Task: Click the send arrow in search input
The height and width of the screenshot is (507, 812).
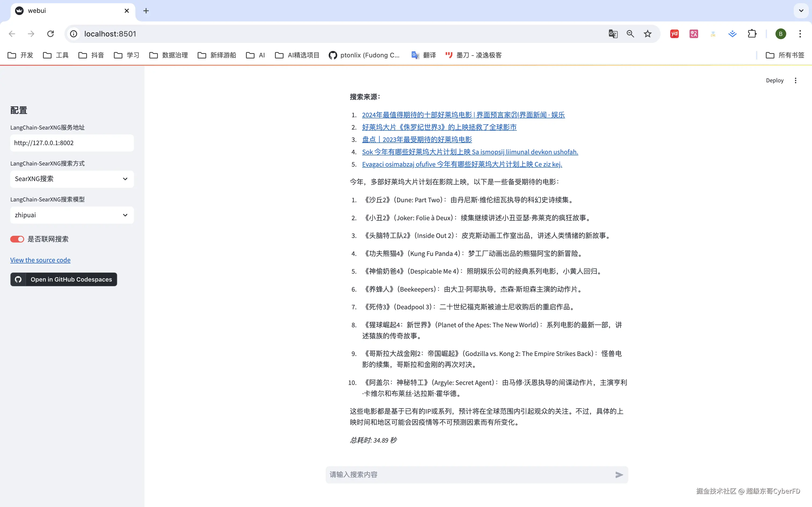Action: click(x=619, y=475)
